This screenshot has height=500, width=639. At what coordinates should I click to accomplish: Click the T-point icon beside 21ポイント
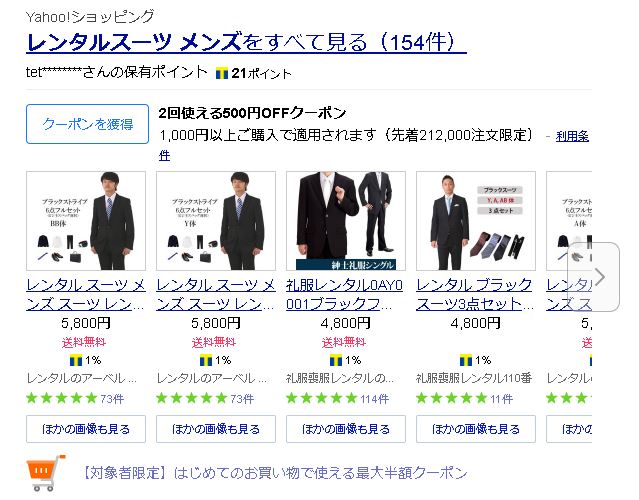click(x=222, y=74)
